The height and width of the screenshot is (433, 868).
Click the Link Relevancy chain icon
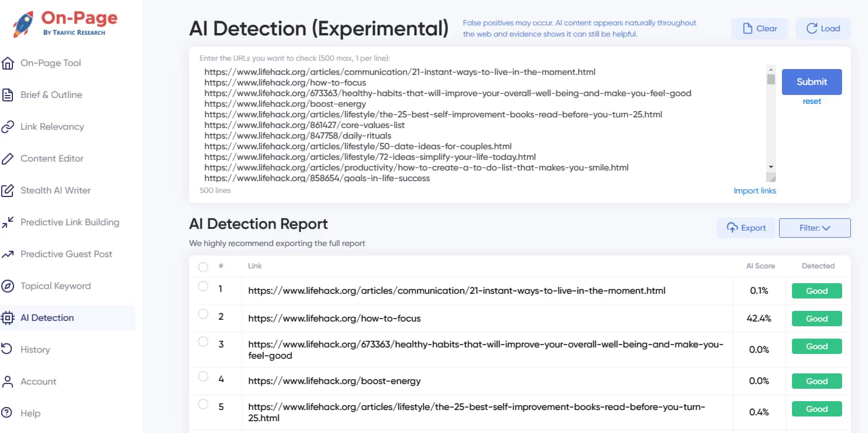[8, 127]
